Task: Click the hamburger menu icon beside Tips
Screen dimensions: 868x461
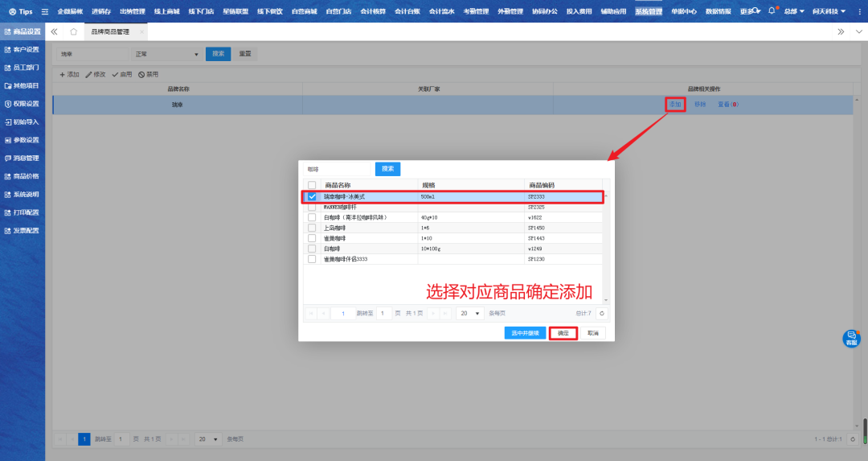Action: click(45, 11)
